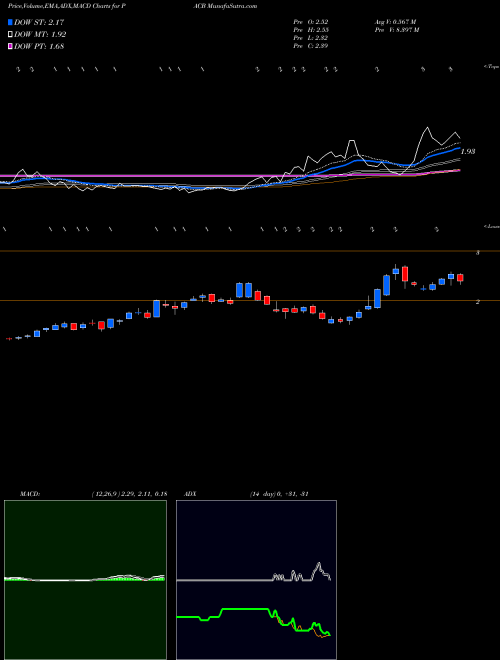Open the green MACD indicator chart panel
The width and height of the screenshot is (500, 660).
point(85,580)
